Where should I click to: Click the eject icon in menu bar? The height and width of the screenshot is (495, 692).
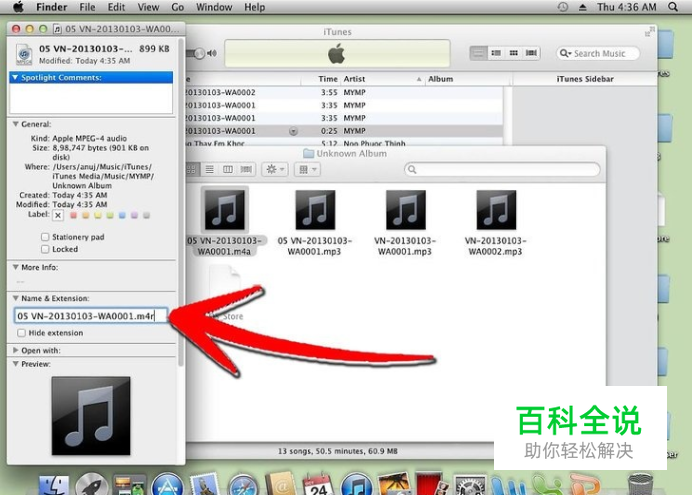click(583, 7)
